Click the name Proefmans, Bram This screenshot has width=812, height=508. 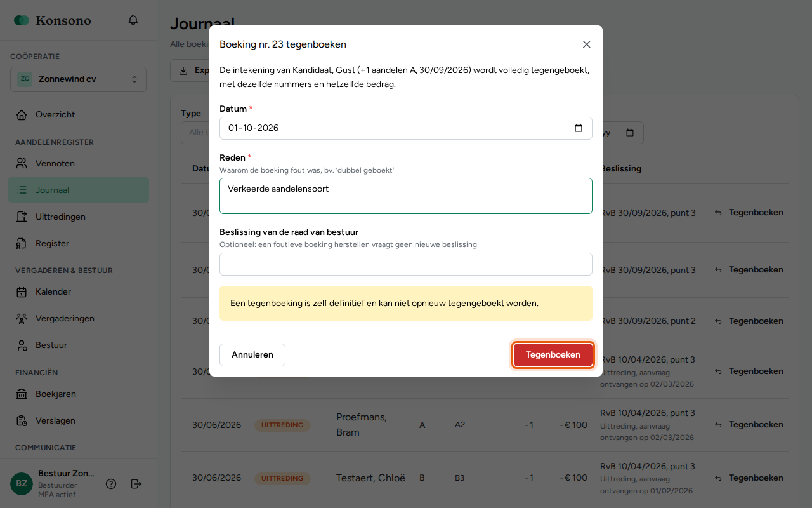point(362,425)
